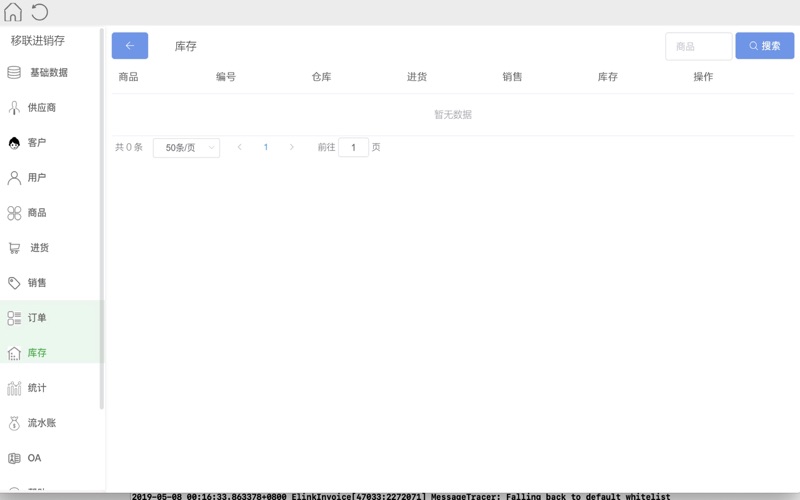Open 供应商 supplier icon in sidebar
800x500 pixels.
[14, 108]
